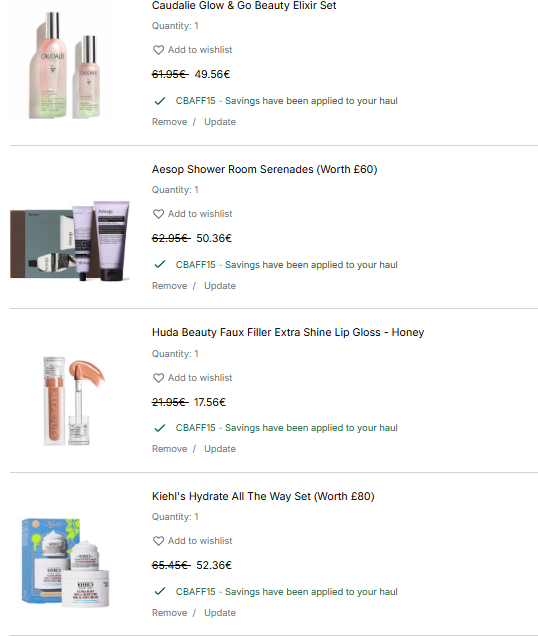Add Kiehl's set to wishlist text link
Viewport: 538px width, 637px height.
(200, 541)
